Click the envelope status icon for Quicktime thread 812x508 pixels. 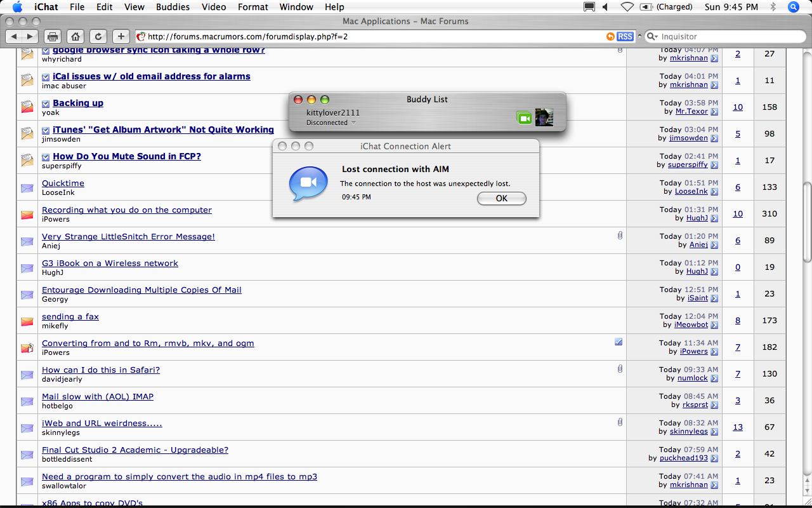pos(27,188)
